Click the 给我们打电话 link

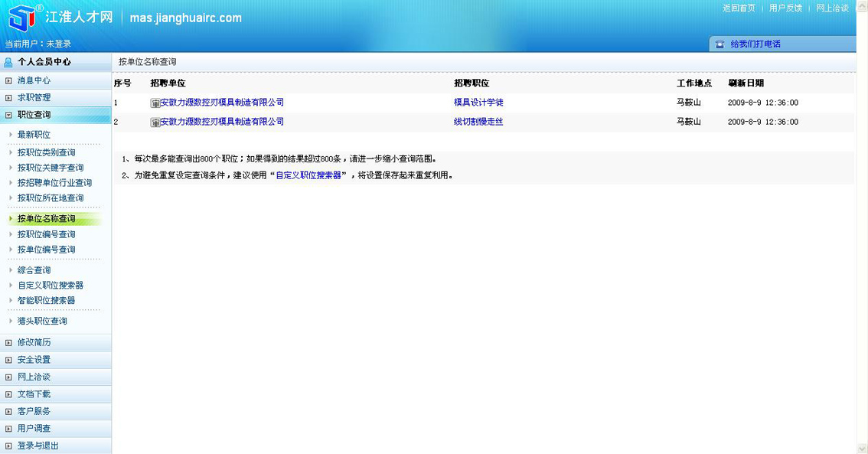tap(755, 44)
